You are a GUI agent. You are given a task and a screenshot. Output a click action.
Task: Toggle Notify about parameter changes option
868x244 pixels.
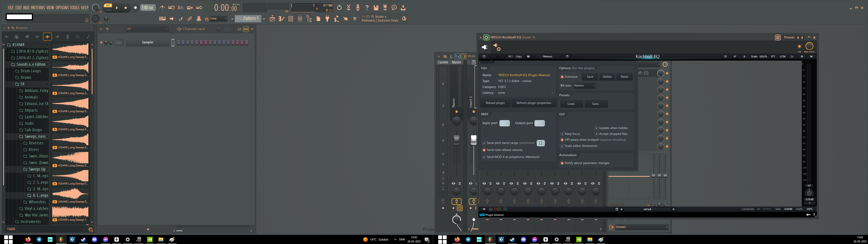point(585,163)
